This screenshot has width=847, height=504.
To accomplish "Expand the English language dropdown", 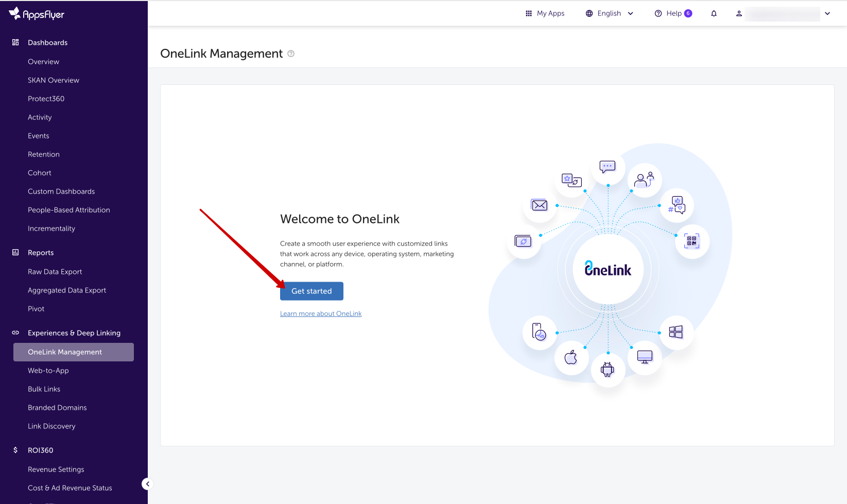I will tap(630, 13).
